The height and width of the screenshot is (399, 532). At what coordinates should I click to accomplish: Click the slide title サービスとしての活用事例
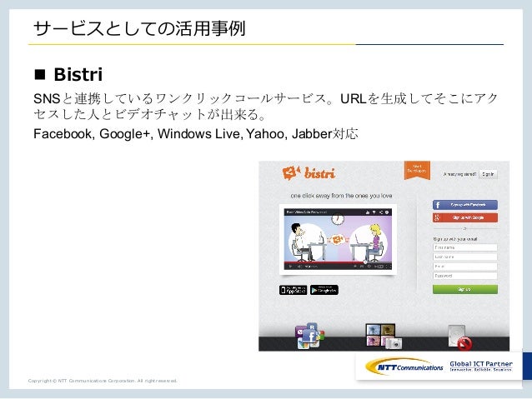point(139,28)
